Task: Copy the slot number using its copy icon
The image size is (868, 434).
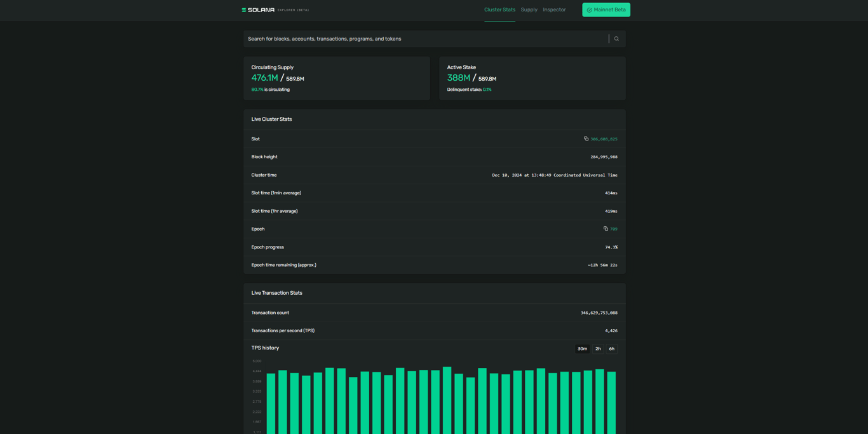Action: tap(586, 139)
